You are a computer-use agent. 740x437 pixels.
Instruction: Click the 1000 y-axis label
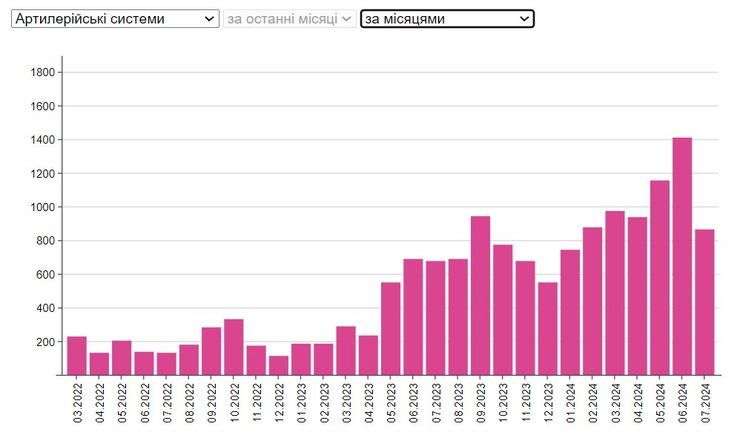[x=43, y=207]
